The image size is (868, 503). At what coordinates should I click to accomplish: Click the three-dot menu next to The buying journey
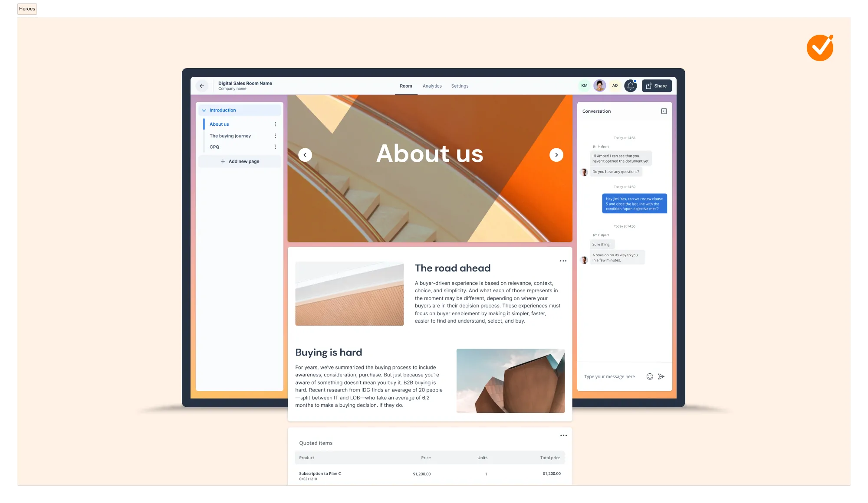pyautogui.click(x=275, y=135)
